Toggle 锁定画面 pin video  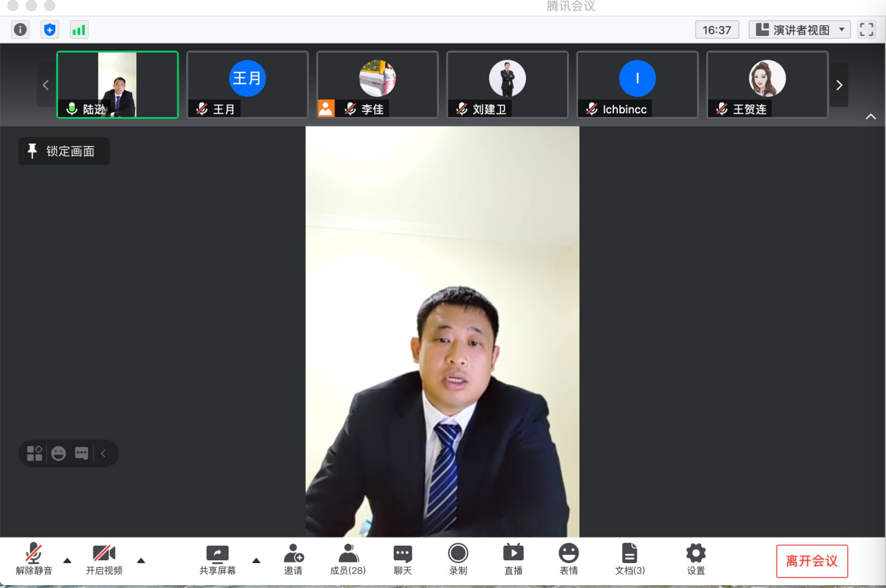pos(64,151)
